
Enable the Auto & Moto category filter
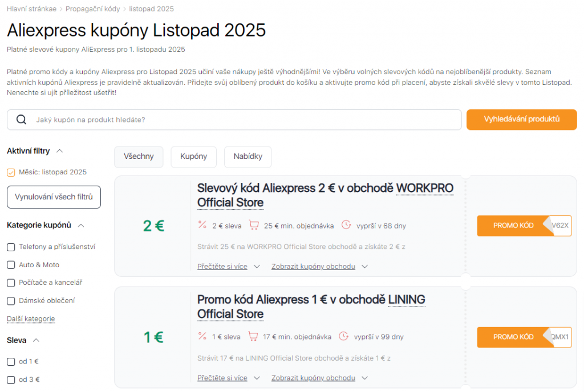[x=11, y=265]
